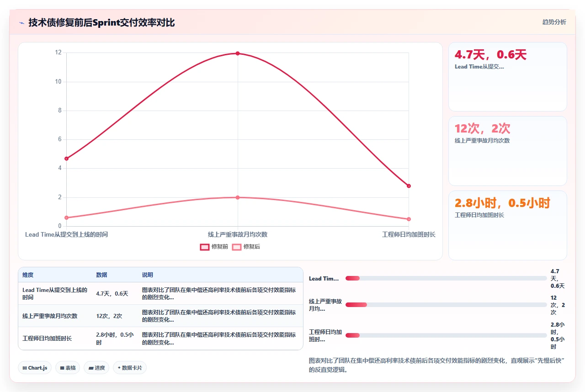Click the Lead Time从提交... card subtitle
585x392 pixels.
click(479, 67)
